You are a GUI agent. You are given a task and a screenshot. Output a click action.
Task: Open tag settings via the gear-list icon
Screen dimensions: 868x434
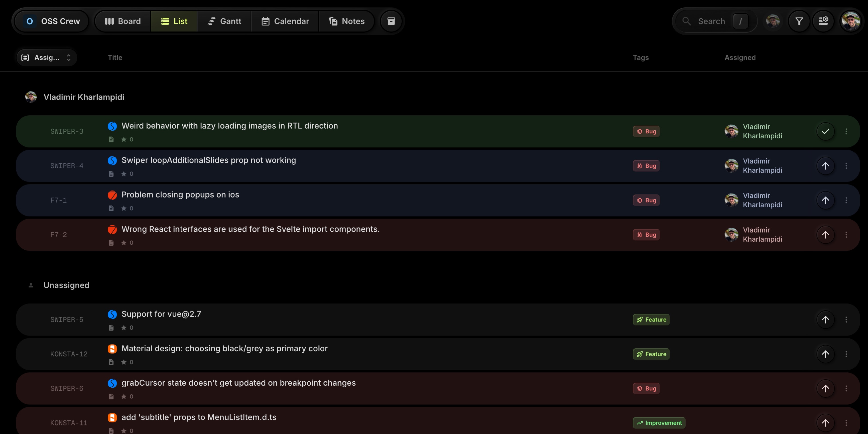[824, 21]
